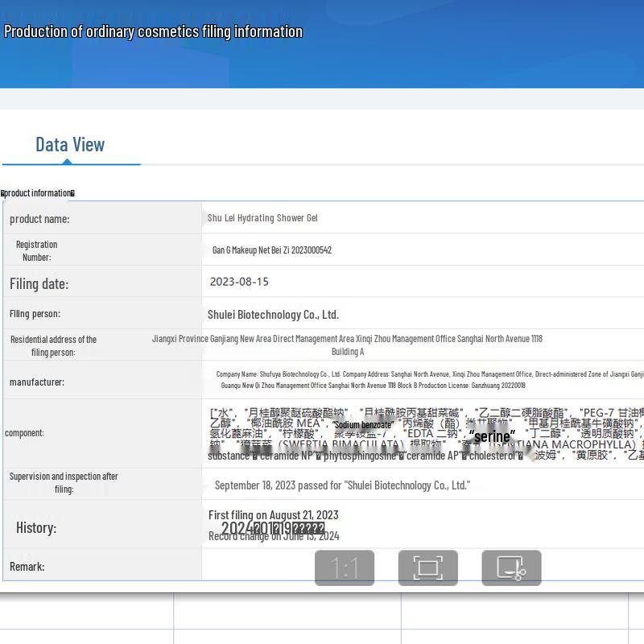Image resolution: width=644 pixels, height=644 pixels.
Task: Click the filing date 2023-08-15
Action: [239, 282]
